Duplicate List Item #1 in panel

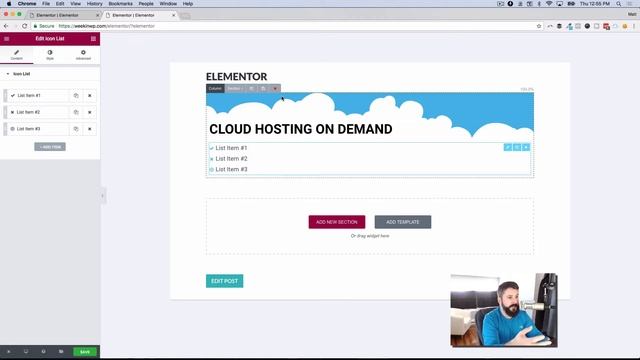point(76,96)
